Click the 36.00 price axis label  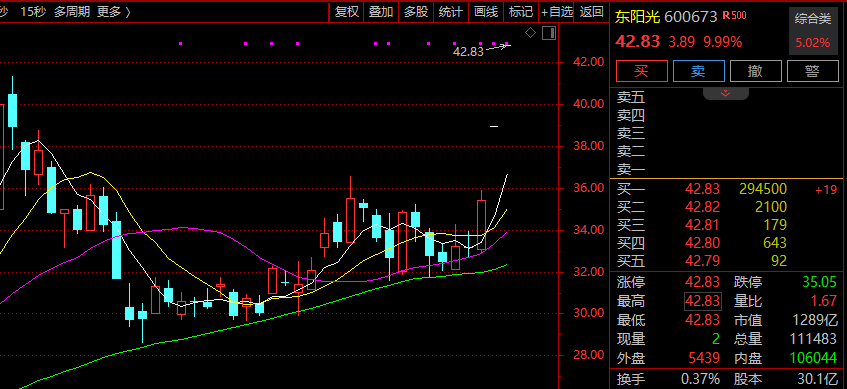(x=589, y=188)
